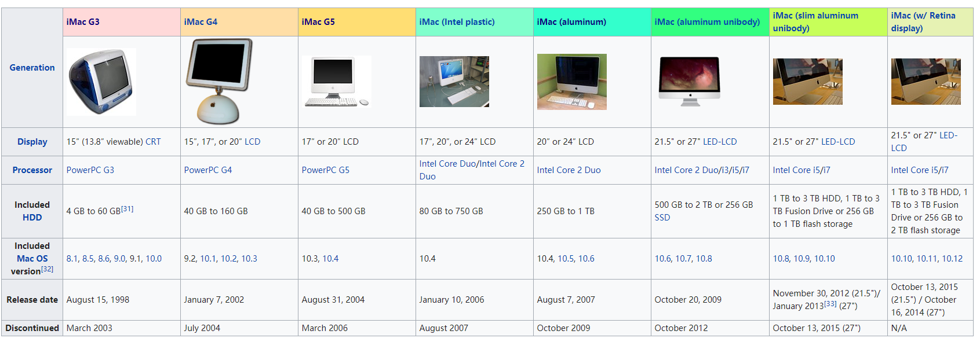Screen dimensions: 980x338
Task: Open the 10.5 version link for iMac (aluminum)
Action: 566,259
